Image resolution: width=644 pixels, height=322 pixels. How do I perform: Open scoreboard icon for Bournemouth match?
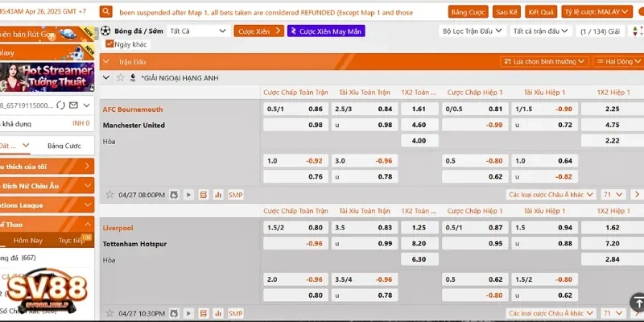click(203, 195)
